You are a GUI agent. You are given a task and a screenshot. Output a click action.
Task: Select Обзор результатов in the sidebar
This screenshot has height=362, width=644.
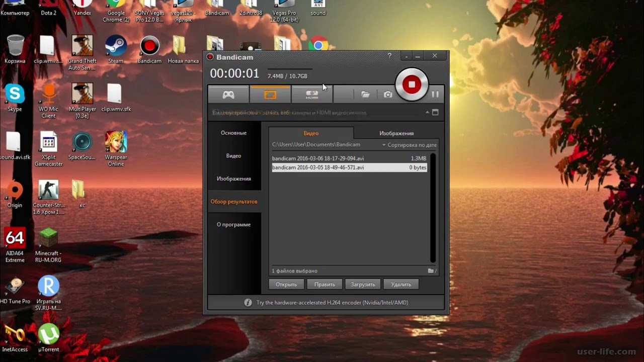(x=233, y=202)
